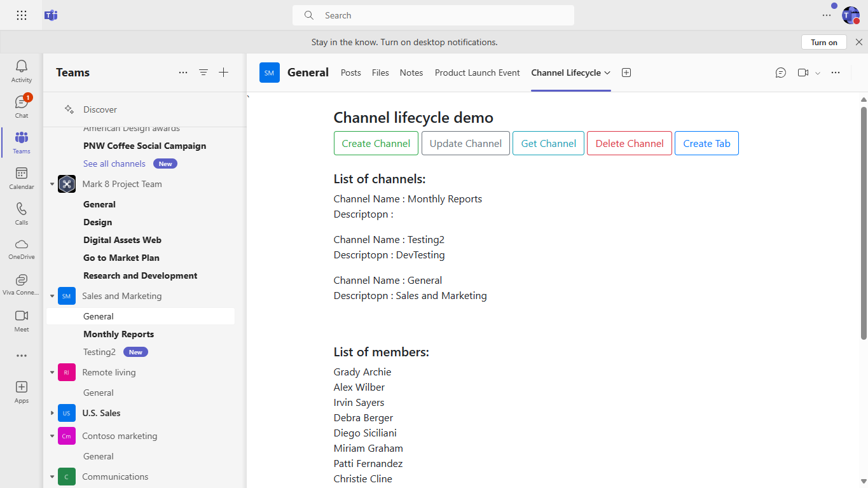Open the Channel Lifecycle tab dropdown chevron
This screenshot has width=868, height=488.
click(607, 73)
